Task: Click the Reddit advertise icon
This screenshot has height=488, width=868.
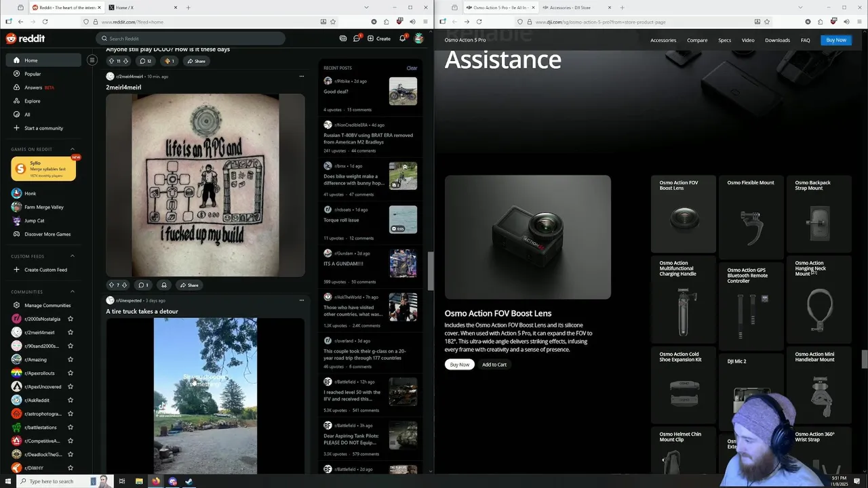Action: coord(343,39)
